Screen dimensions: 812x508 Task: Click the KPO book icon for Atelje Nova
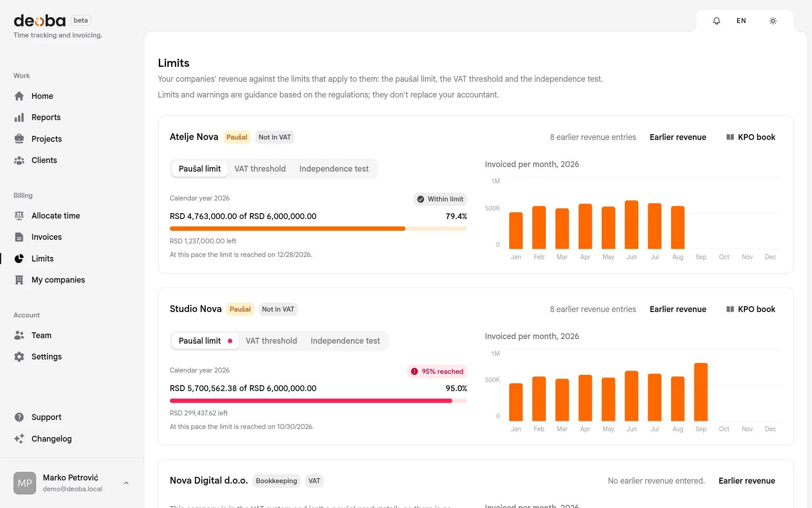point(730,137)
